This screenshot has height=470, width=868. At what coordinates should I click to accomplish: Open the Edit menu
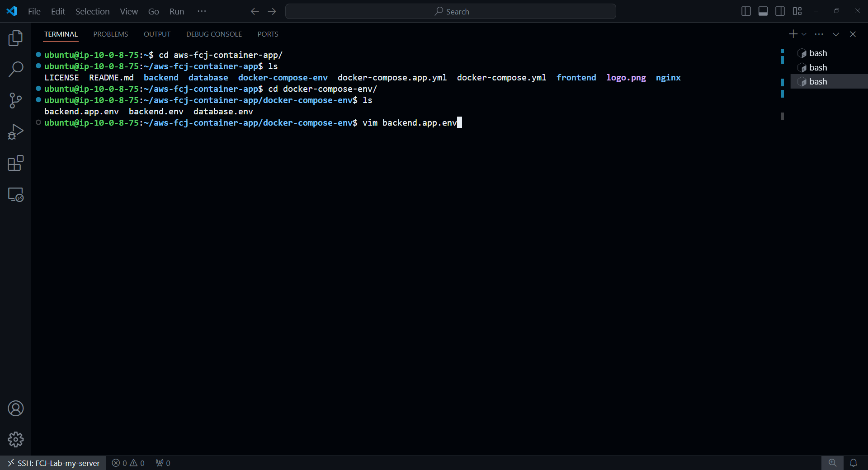[58, 11]
